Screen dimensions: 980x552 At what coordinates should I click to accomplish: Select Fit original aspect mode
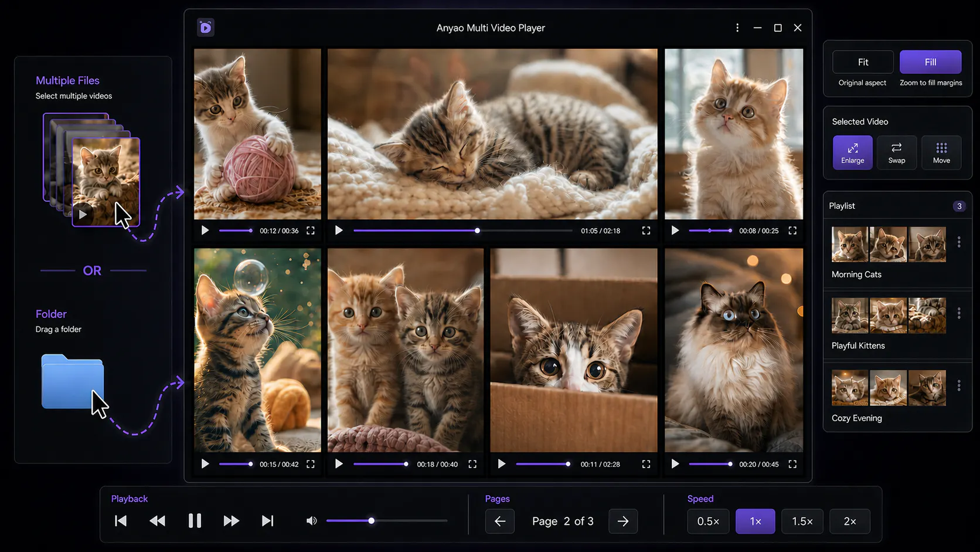(x=863, y=62)
